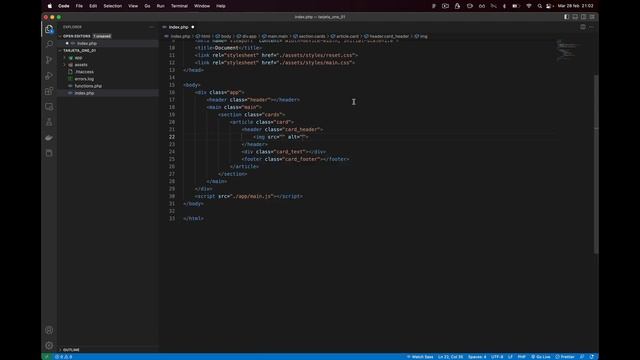Viewport: 640px width, 360px height.
Task: Toggle secondary side bar visibility
Action: click(584, 17)
